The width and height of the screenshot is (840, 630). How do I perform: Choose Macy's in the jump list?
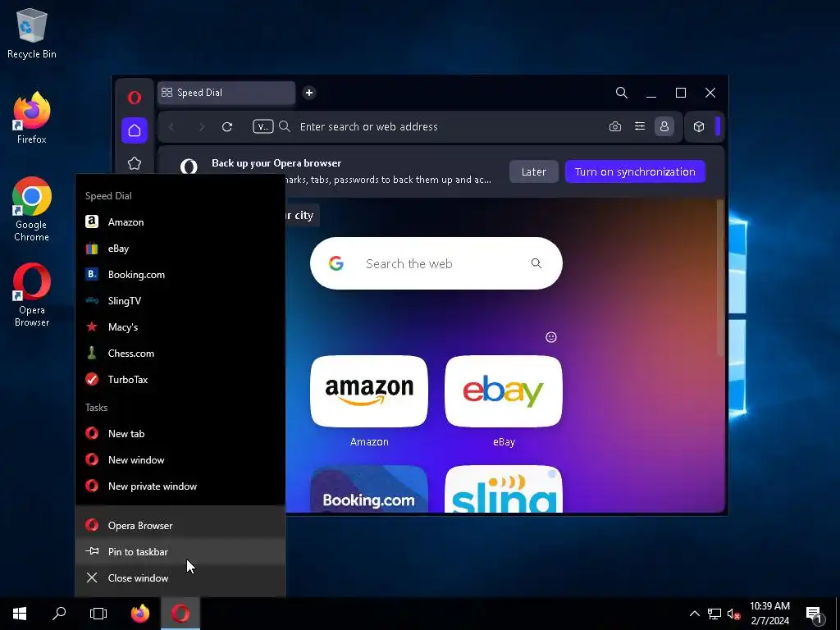(x=180, y=326)
